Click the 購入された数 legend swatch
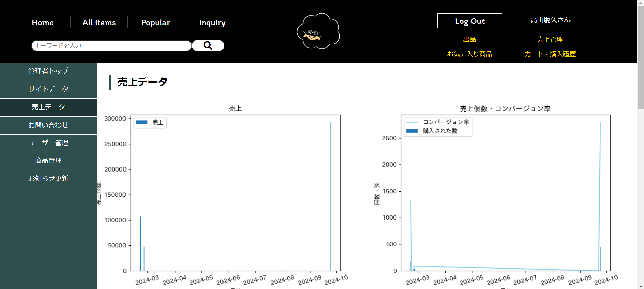644x289 pixels. [x=412, y=131]
